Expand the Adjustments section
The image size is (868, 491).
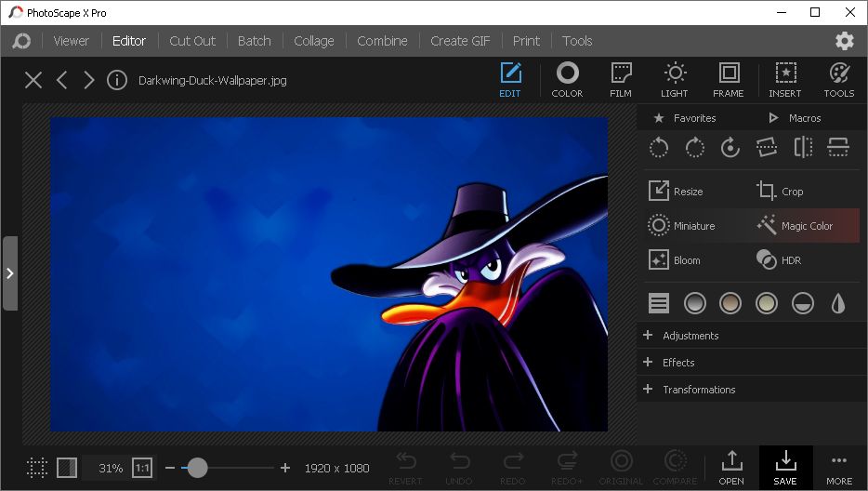[752, 336]
